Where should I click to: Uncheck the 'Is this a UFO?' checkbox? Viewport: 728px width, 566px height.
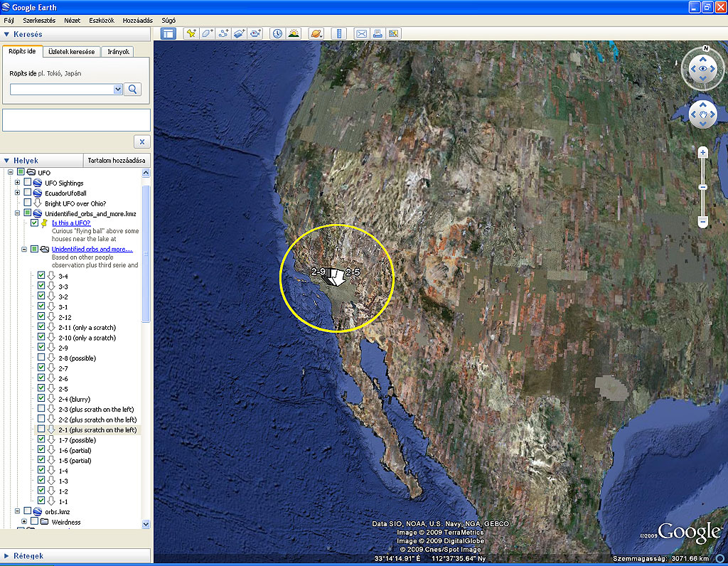tap(34, 223)
